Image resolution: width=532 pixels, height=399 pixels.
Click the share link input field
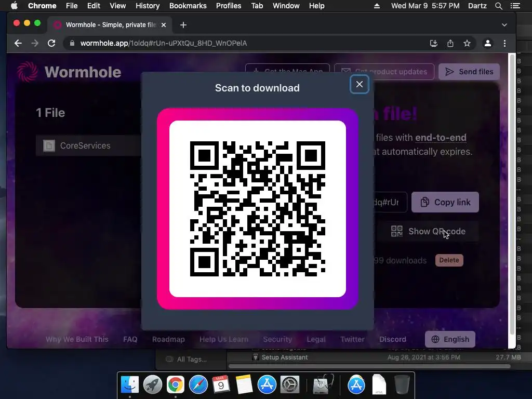pos(390,202)
